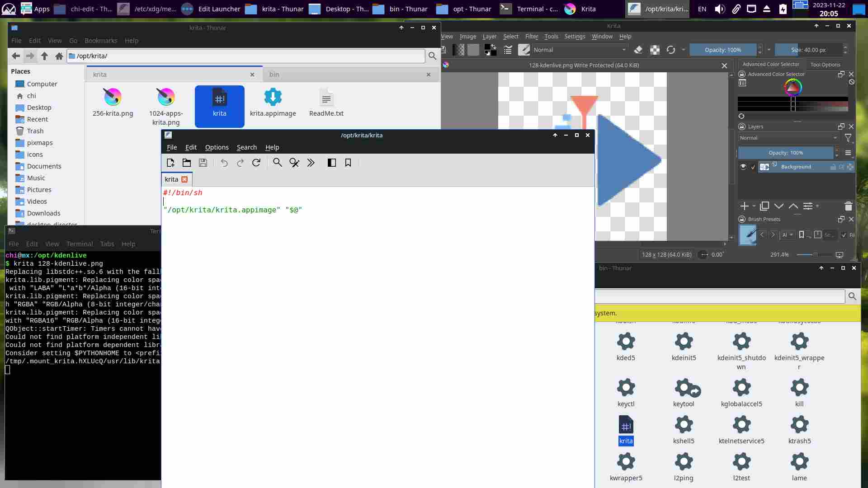Toggle the brush presets filter checkbox
This screenshot has height=488, width=868.
pyautogui.click(x=844, y=235)
